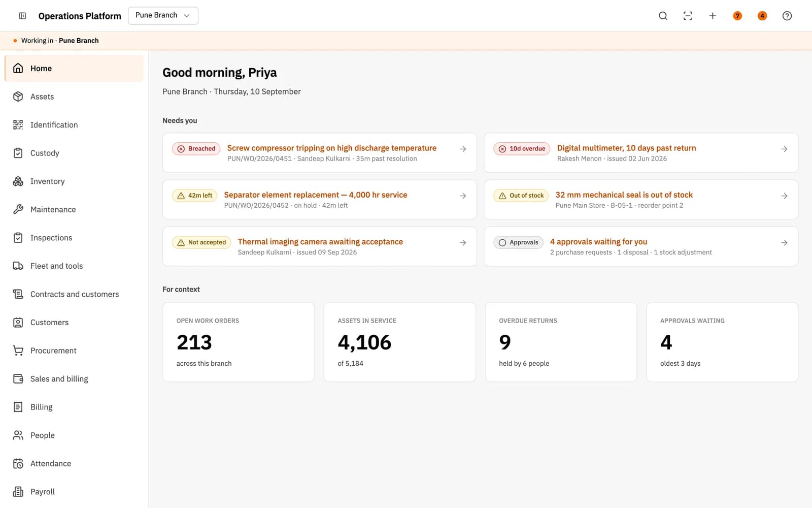Open Billing from the sidebar
Viewport: 812px width, 508px height.
pyautogui.click(x=74, y=407)
